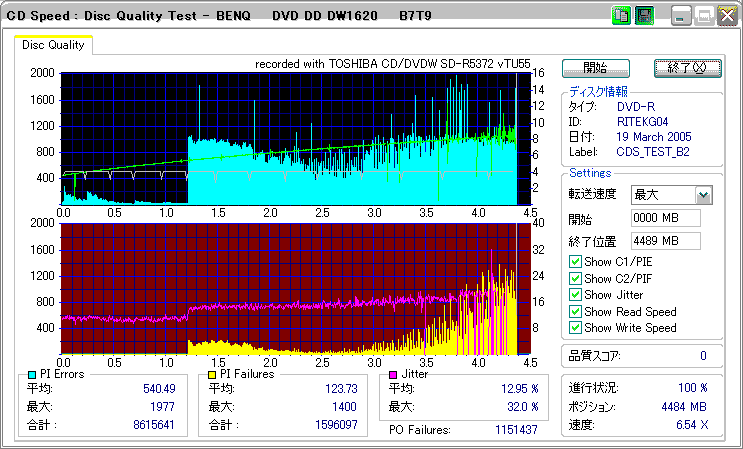
Task: Click the label CDS_TEST_B2
Action: pyautogui.click(x=653, y=153)
